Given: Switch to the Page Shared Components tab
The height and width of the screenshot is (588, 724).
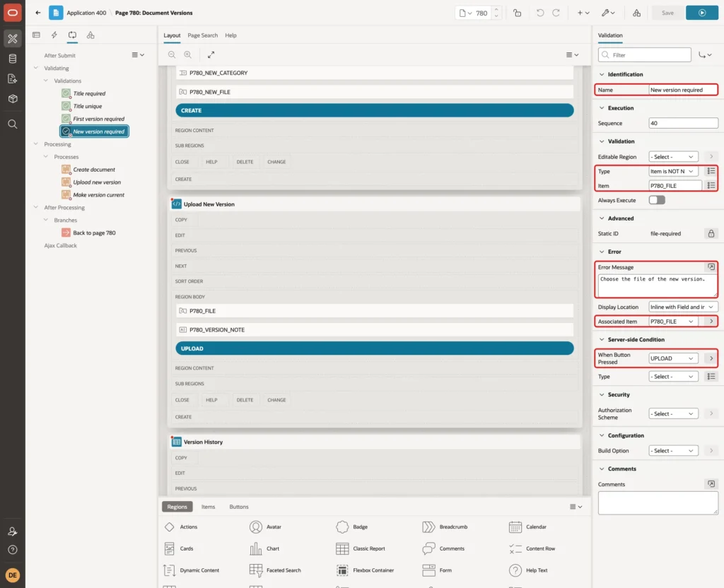Looking at the screenshot, I should (90, 35).
